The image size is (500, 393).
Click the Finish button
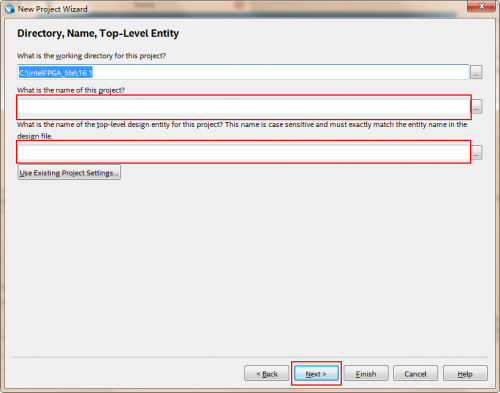(366, 373)
